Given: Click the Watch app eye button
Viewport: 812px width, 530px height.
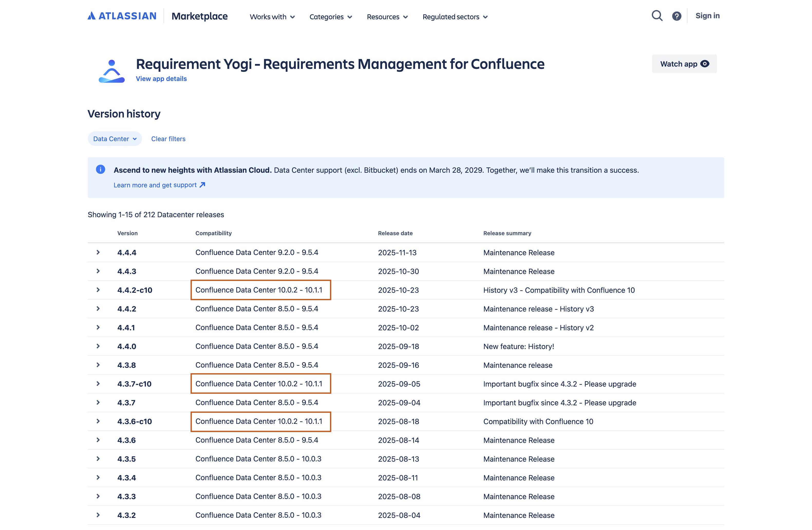Looking at the screenshot, I should pos(684,64).
